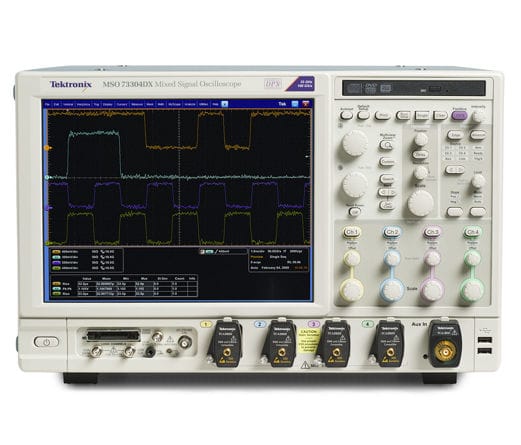
Task: Toggle channel Ch 2 button
Action: [392, 232]
